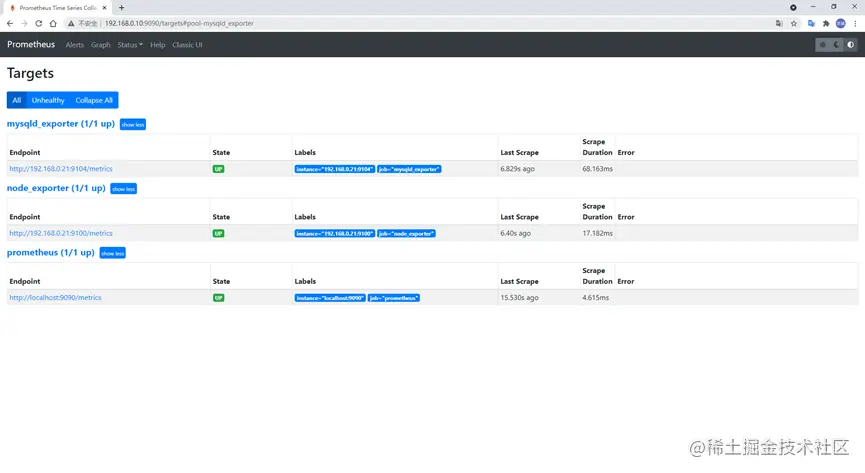The width and height of the screenshot is (865, 473).
Task: Click the instance="192.168.0.21:9100" label badge
Action: [x=334, y=233]
